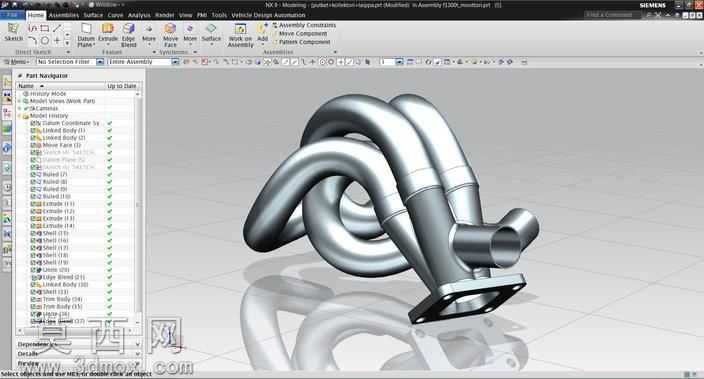This screenshot has width=704, height=379.
Task: Open the Assembly Navigator sidebar tab
Action: pos(7,82)
